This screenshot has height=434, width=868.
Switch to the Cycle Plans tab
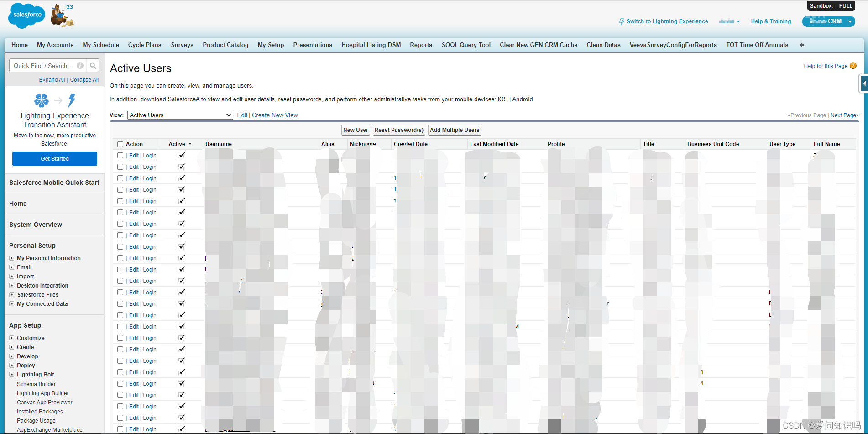145,45
